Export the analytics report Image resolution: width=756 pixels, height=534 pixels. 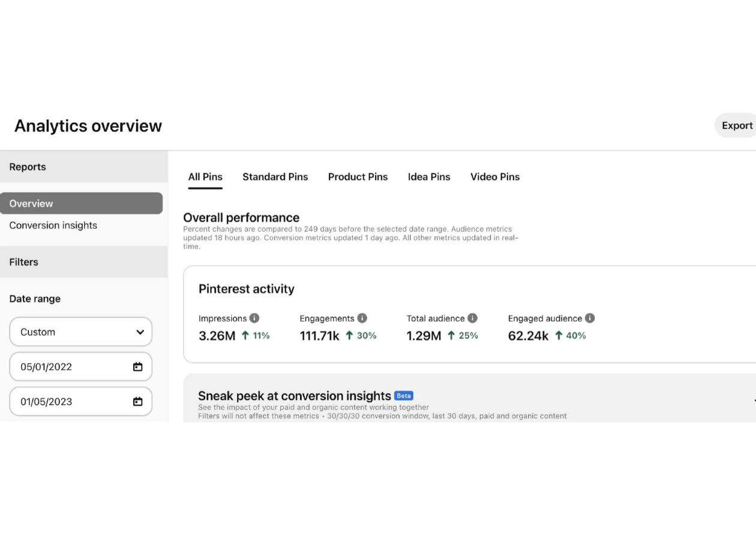737,125
